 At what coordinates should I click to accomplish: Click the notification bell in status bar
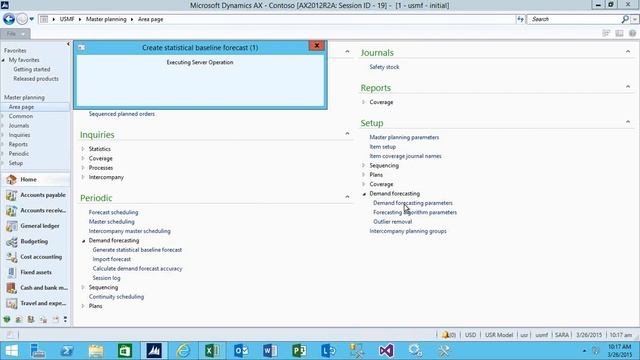[x=445, y=335]
